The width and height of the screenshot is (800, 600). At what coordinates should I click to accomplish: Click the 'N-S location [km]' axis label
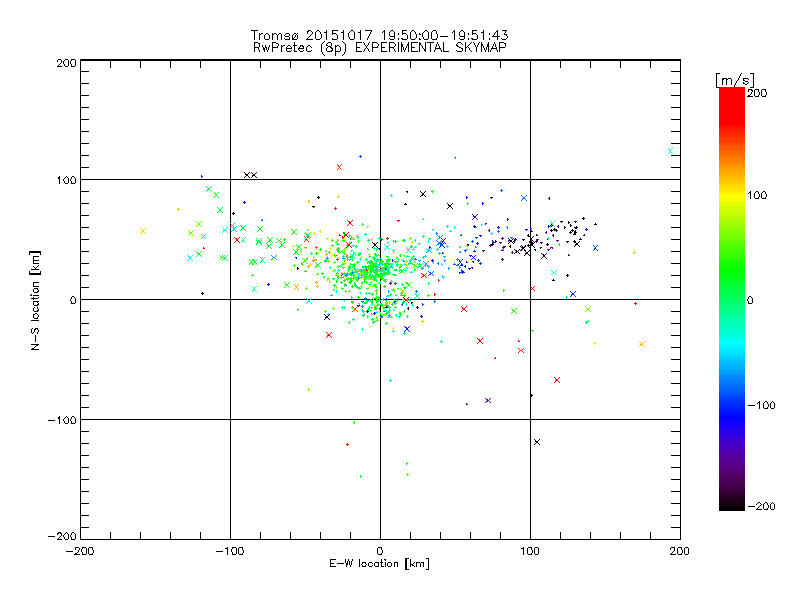[35, 301]
